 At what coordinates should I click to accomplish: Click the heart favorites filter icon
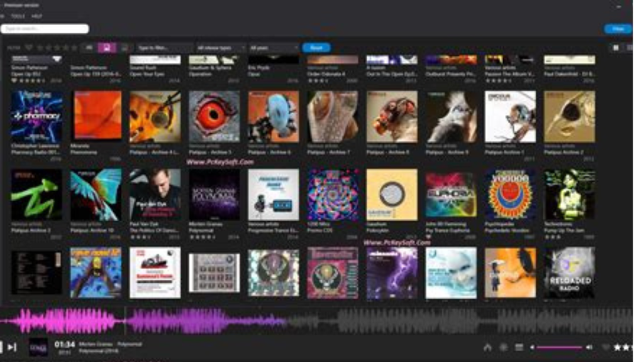(x=29, y=48)
